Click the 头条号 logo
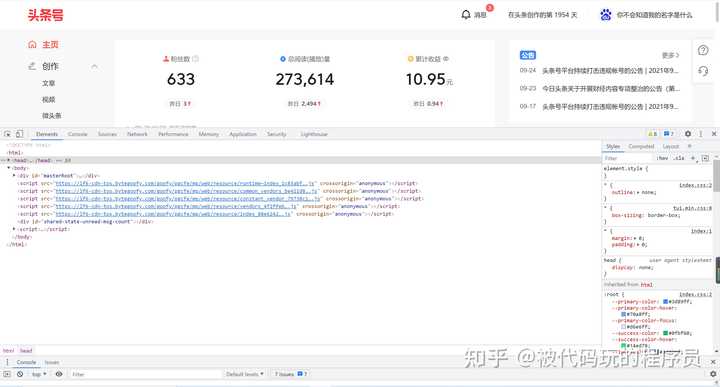The image size is (720, 387). point(45,15)
